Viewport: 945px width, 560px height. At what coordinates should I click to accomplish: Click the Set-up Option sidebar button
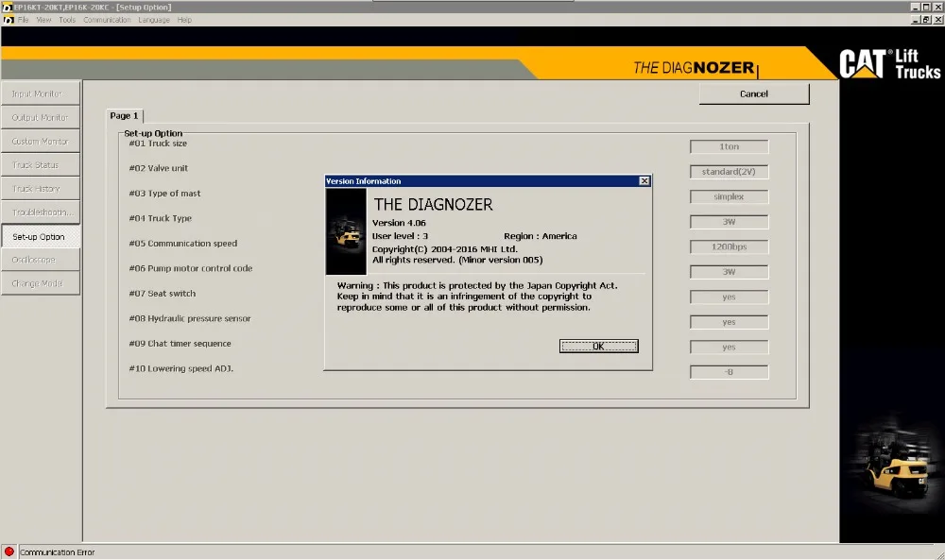click(x=40, y=237)
